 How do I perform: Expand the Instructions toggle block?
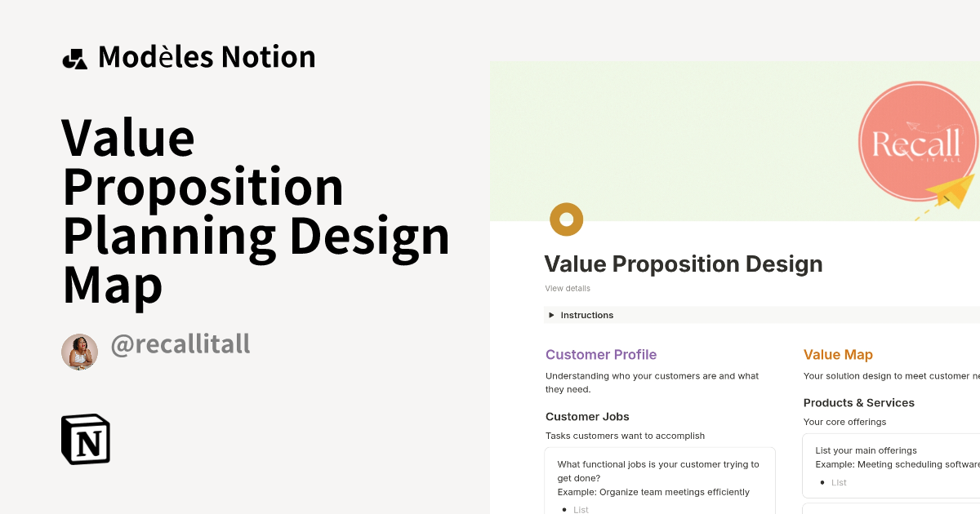[588, 315]
